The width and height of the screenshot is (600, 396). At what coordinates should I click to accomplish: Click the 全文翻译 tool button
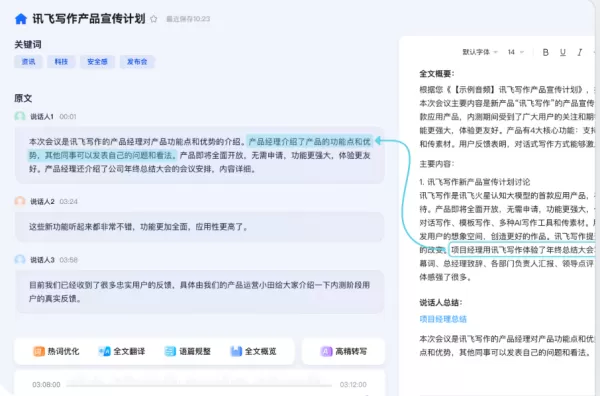tap(122, 351)
